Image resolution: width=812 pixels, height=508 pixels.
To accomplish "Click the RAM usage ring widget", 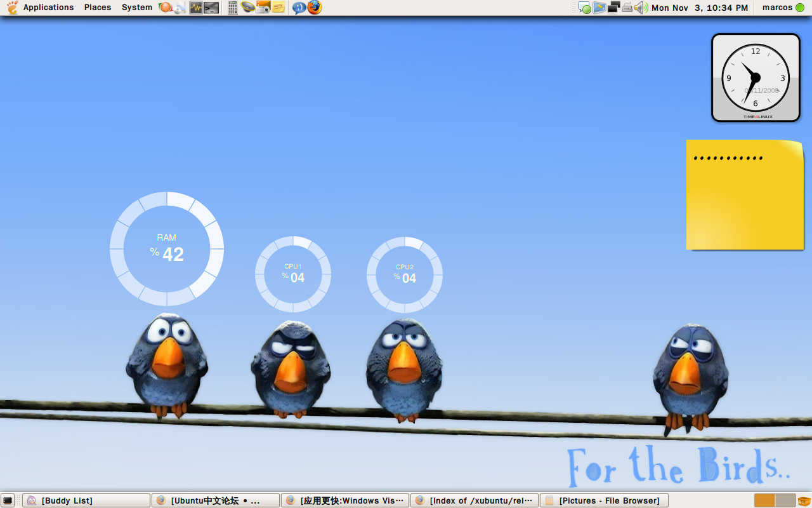I will pyautogui.click(x=167, y=249).
